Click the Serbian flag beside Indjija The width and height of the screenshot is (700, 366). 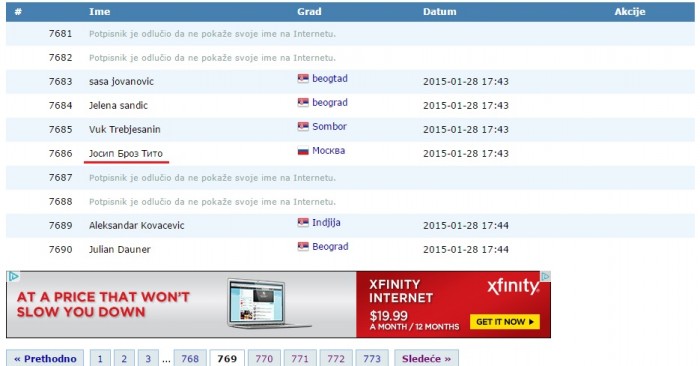pyautogui.click(x=303, y=223)
